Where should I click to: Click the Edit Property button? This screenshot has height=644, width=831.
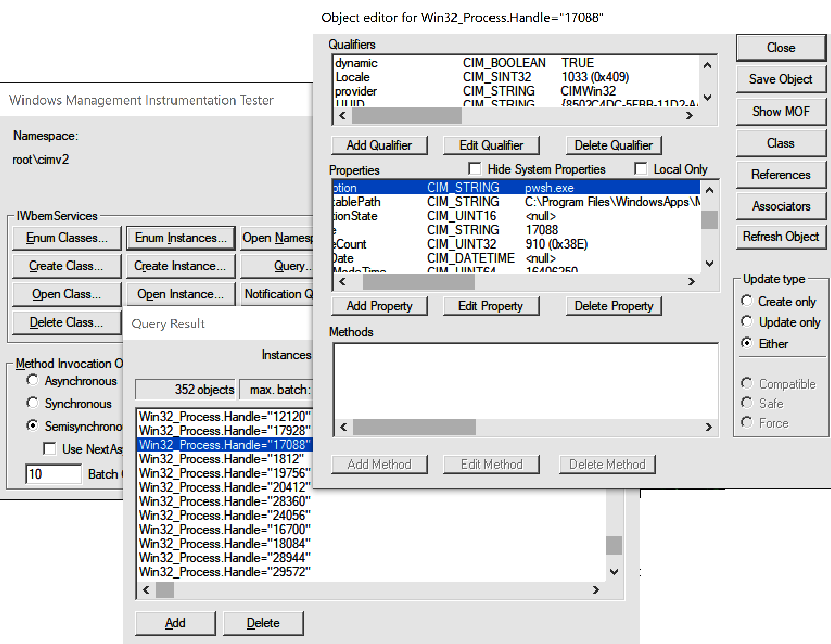(491, 306)
